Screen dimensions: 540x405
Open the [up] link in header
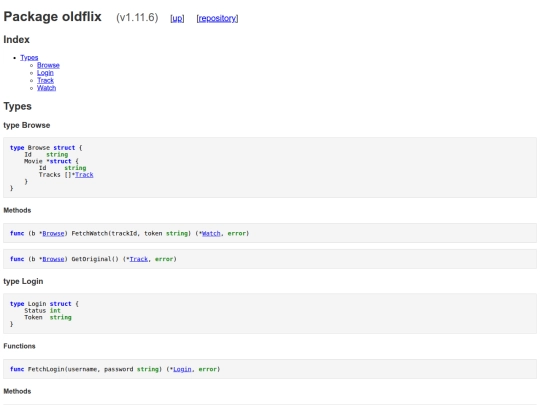click(x=177, y=18)
